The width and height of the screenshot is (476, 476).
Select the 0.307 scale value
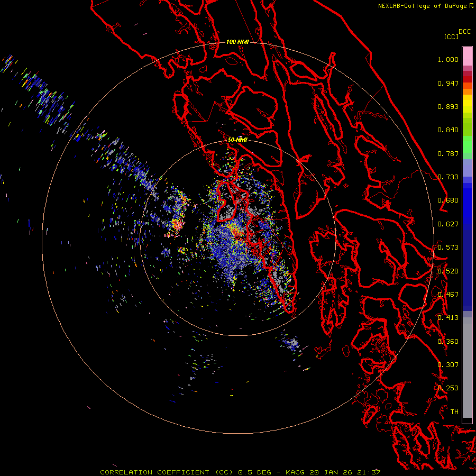(448, 365)
